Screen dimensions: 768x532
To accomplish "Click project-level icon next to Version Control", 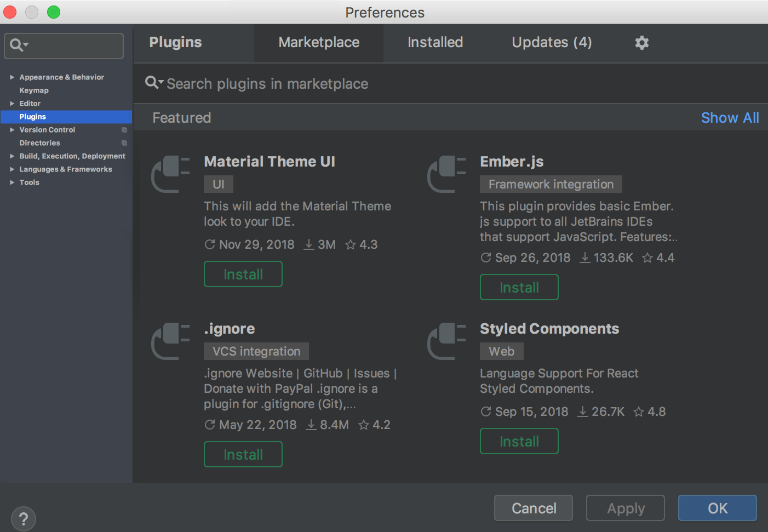I will [124, 130].
